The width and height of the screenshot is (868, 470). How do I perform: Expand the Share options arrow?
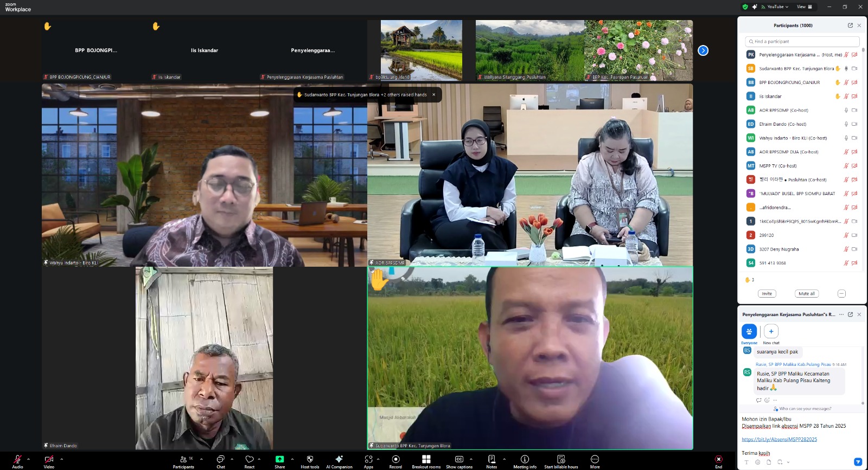click(292, 459)
